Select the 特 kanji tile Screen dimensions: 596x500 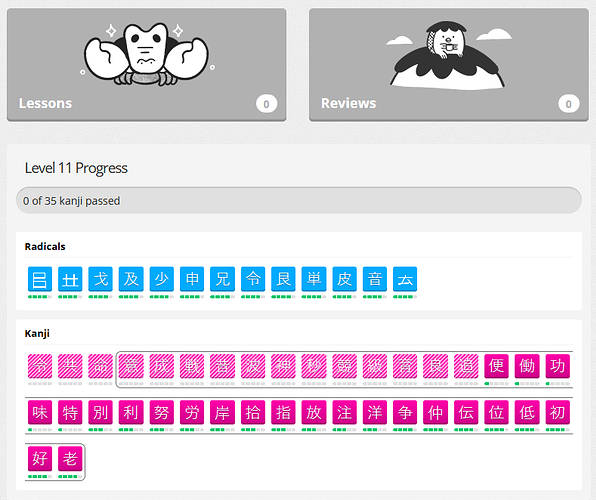(x=70, y=412)
